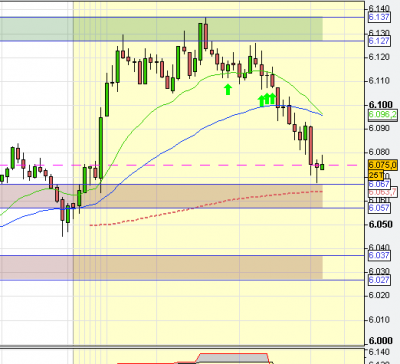Image resolution: width=400 pixels, height=364 pixels.
Task: Click the leftmost of three green arrows
Action: (262, 100)
